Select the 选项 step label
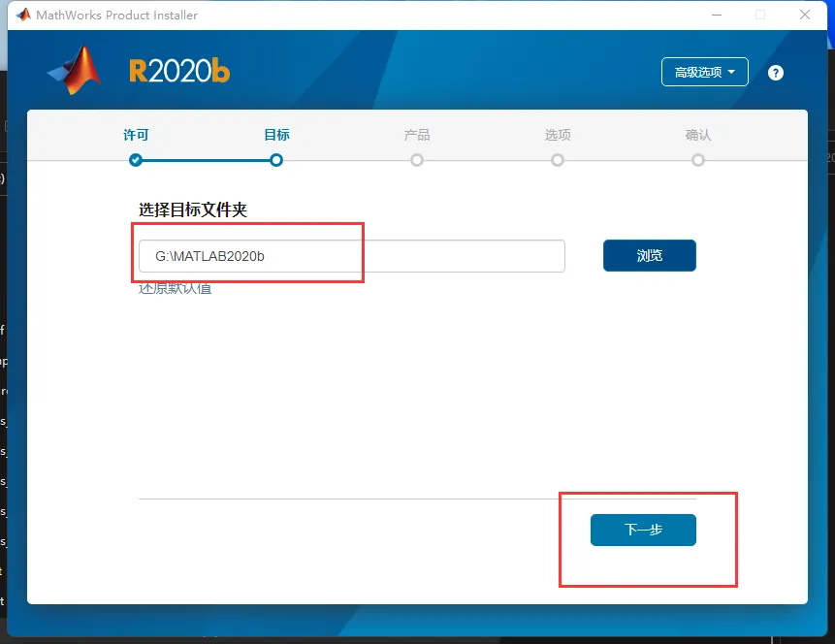835x644 pixels. pos(558,135)
